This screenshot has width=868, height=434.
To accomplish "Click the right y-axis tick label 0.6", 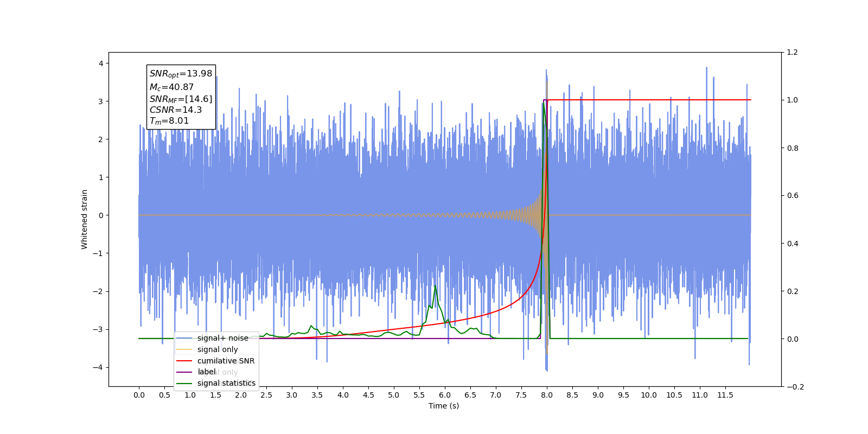I will tap(792, 196).
